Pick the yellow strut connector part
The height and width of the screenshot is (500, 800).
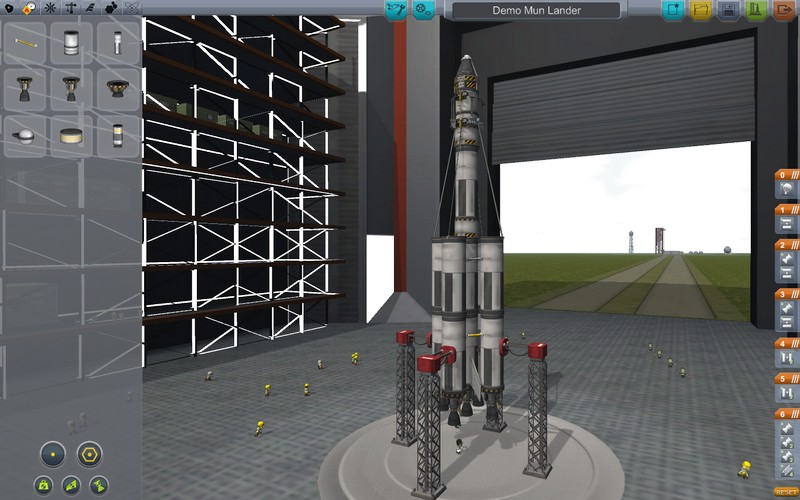[25, 43]
